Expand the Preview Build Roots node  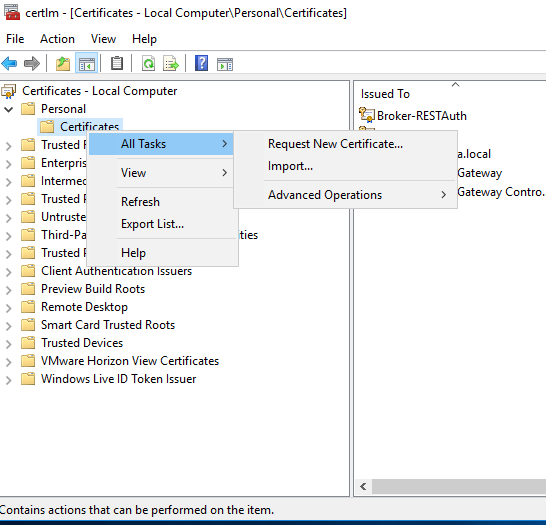[9, 290]
